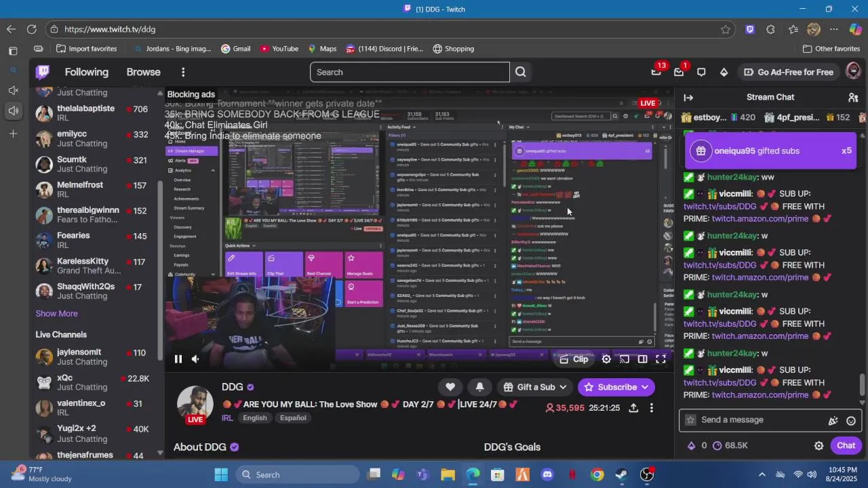Click the Subscribe button
Image resolution: width=868 pixels, height=488 pixels.
[x=616, y=387]
